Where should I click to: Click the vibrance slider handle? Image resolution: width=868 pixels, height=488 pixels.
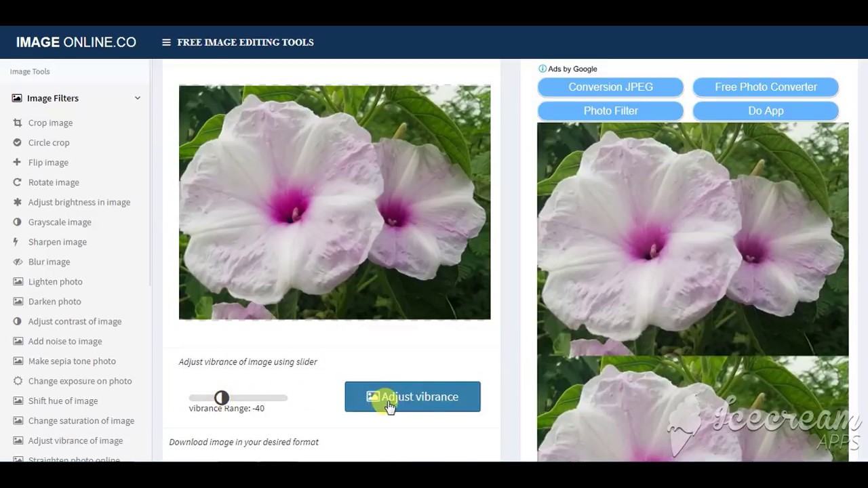point(222,398)
